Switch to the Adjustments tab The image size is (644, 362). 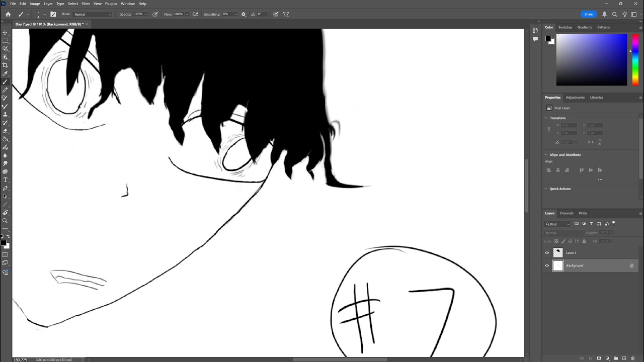tap(575, 98)
